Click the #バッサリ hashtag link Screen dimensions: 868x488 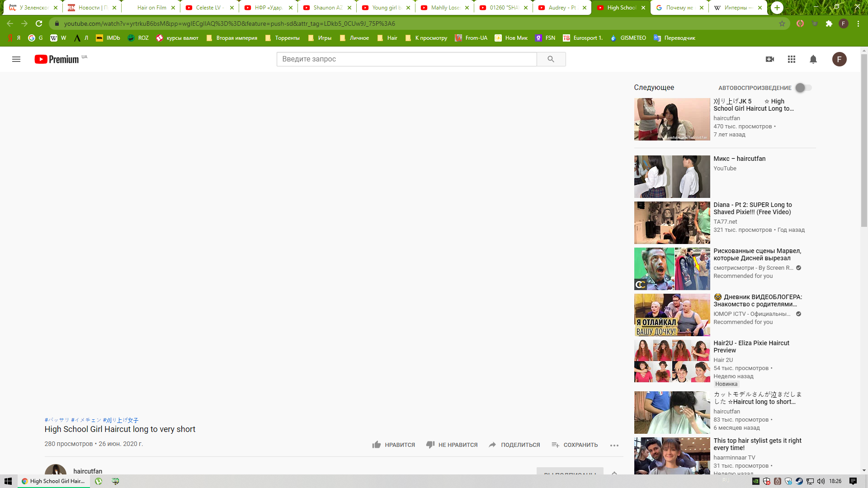point(57,420)
